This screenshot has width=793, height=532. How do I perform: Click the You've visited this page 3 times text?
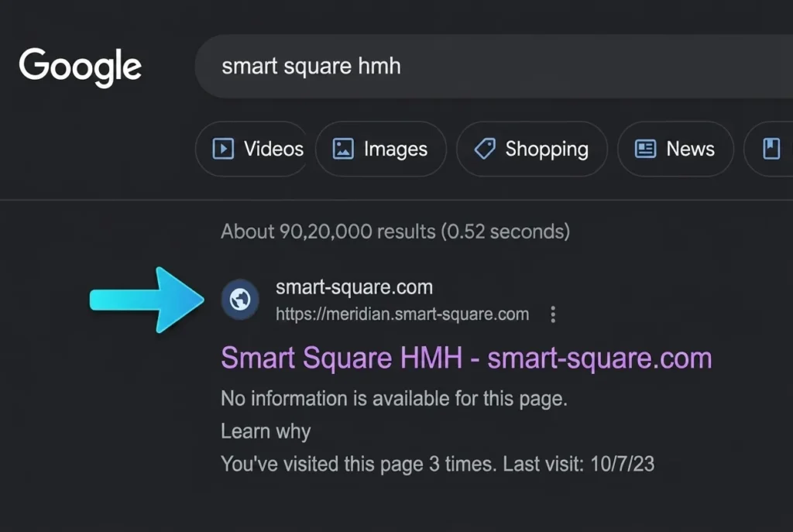pos(438,464)
